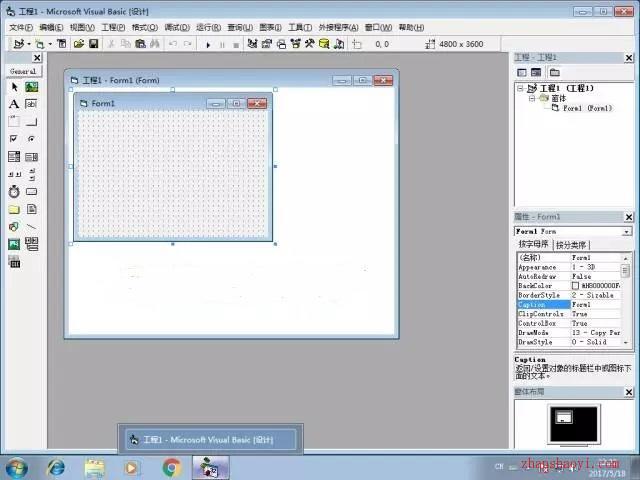Image resolution: width=640 pixels, height=480 pixels.
Task: Open the 工程(P) menu
Action: coord(113,27)
